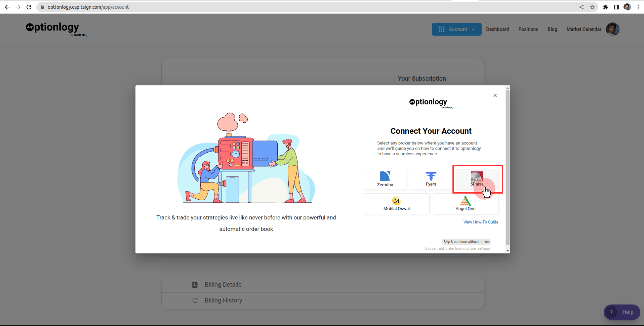Go to the Dashboard page

(497, 29)
